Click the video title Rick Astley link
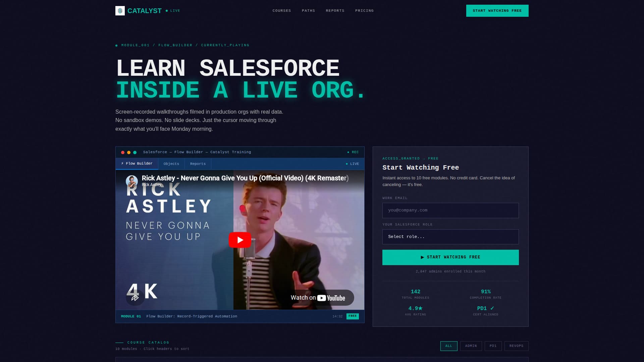This screenshot has width=644, height=362. click(x=245, y=178)
